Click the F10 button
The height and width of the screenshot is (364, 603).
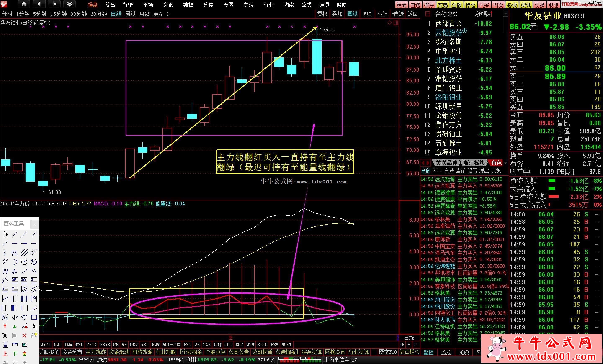point(367,14)
